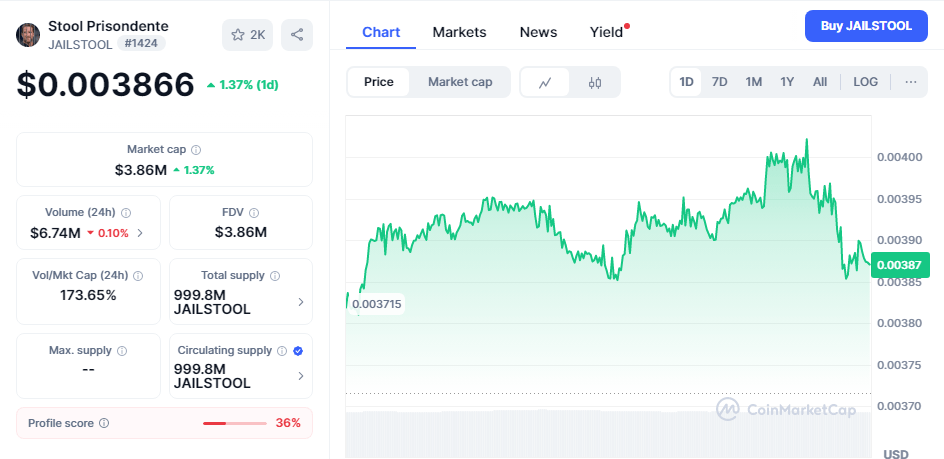
Task: Click the Buy JAILSTOOL button
Action: [866, 26]
